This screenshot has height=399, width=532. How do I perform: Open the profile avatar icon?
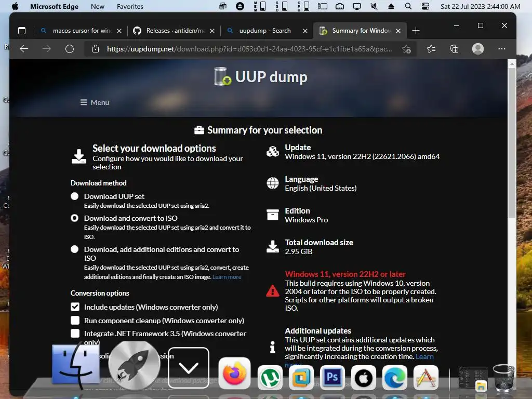(478, 49)
